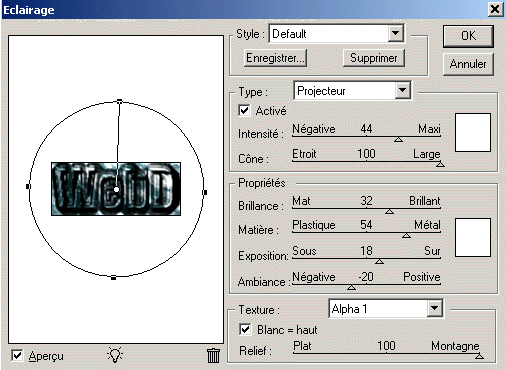506x370 pixels.
Task: Click the trash can delete-light icon
Action: pos(213,355)
